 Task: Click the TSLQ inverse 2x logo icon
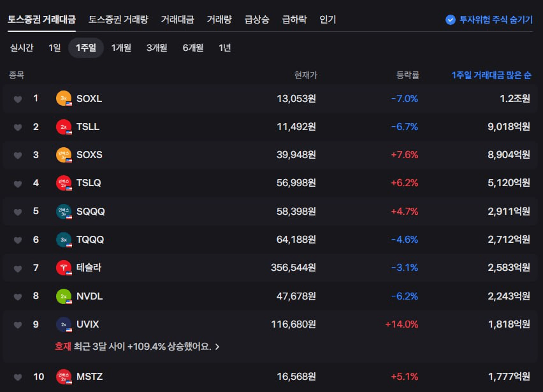point(64,183)
